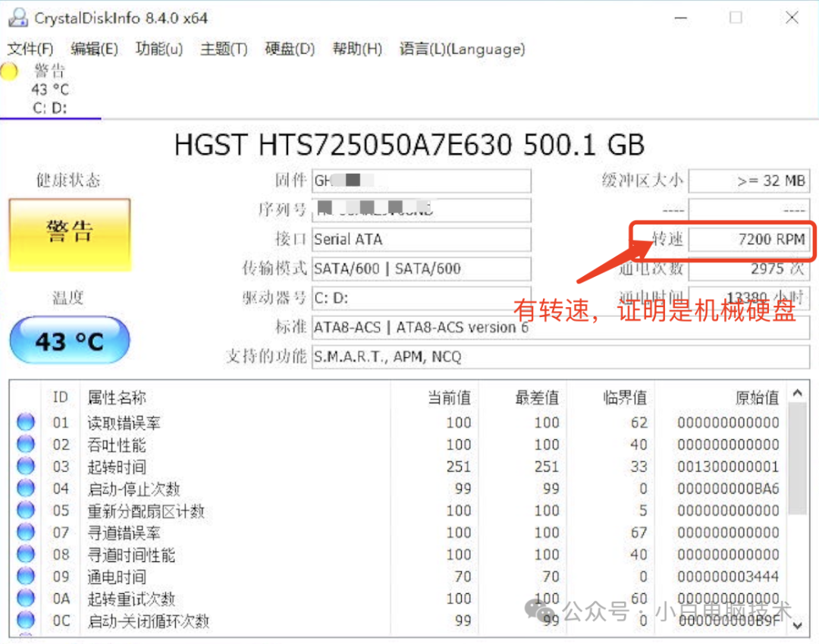The image size is (819, 644).
Task: Click the blue status icon for attribute 07
Action: pos(26,532)
